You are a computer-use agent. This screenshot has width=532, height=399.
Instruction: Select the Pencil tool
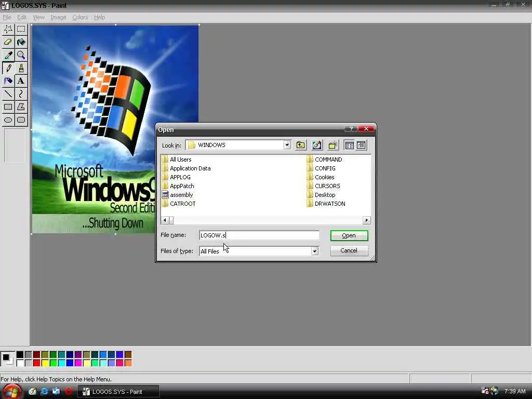point(8,68)
